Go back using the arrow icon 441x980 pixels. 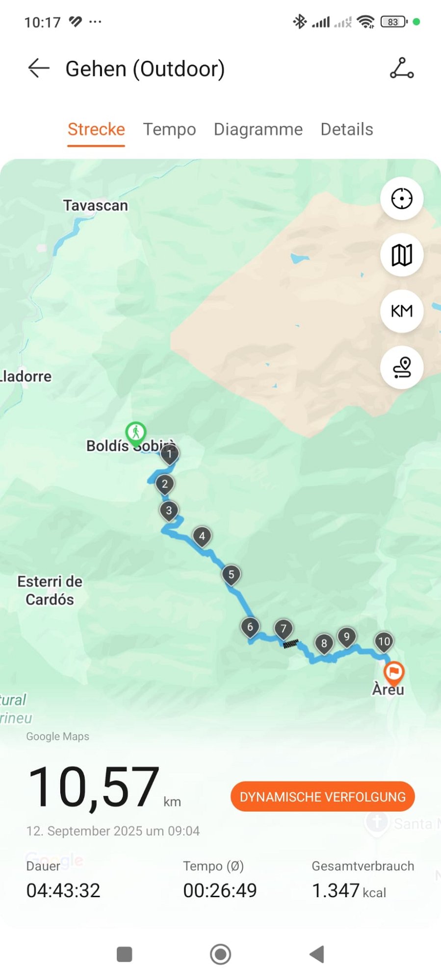pos(39,68)
